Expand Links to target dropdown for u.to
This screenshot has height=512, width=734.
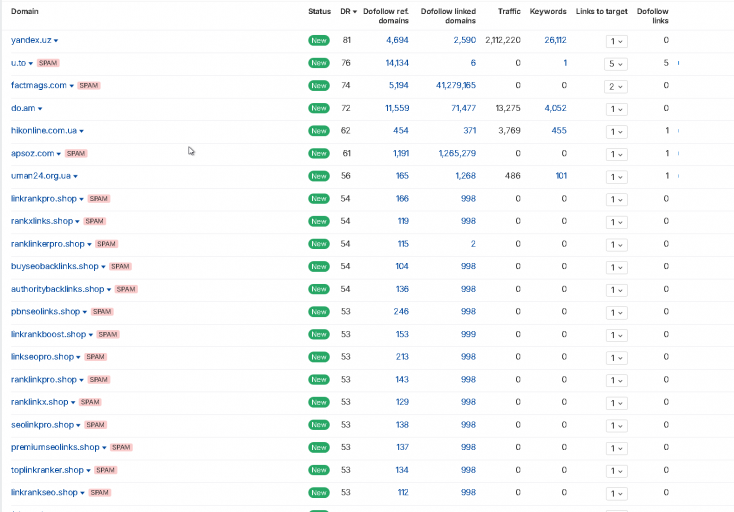coord(616,64)
